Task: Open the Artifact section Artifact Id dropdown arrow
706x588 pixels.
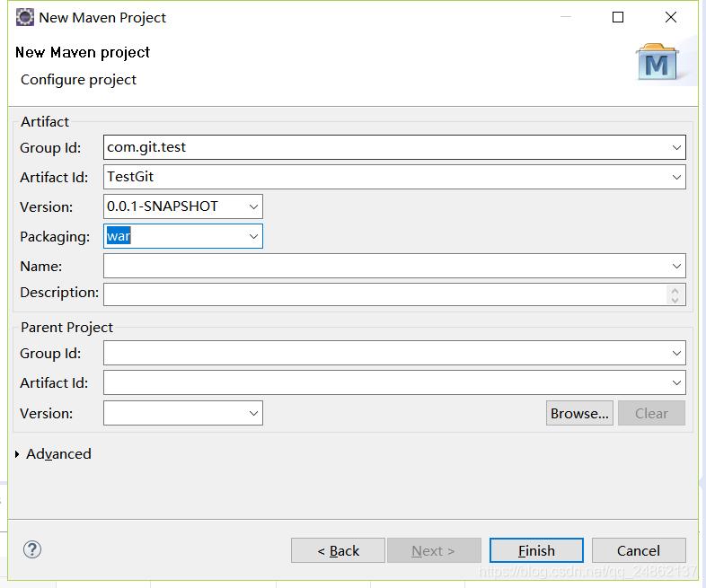Action: 676,177
